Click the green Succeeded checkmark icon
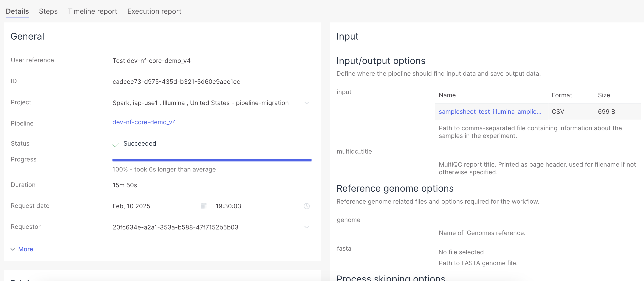 tap(116, 144)
